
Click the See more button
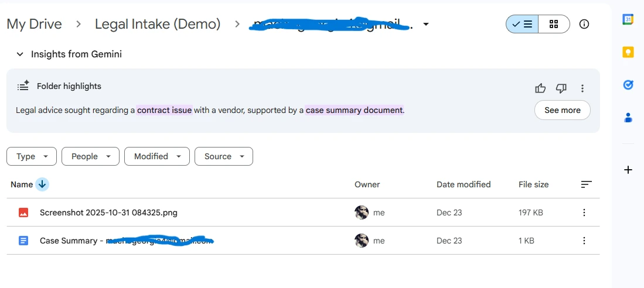coord(563,110)
